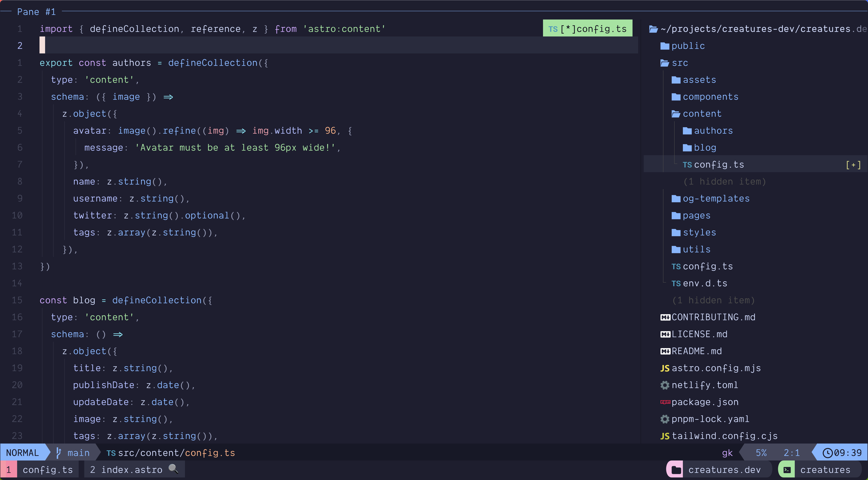Image resolution: width=868 pixels, height=480 pixels.
Task: Click the gear icon beside pnpm-lock.yaml
Action: click(x=665, y=419)
